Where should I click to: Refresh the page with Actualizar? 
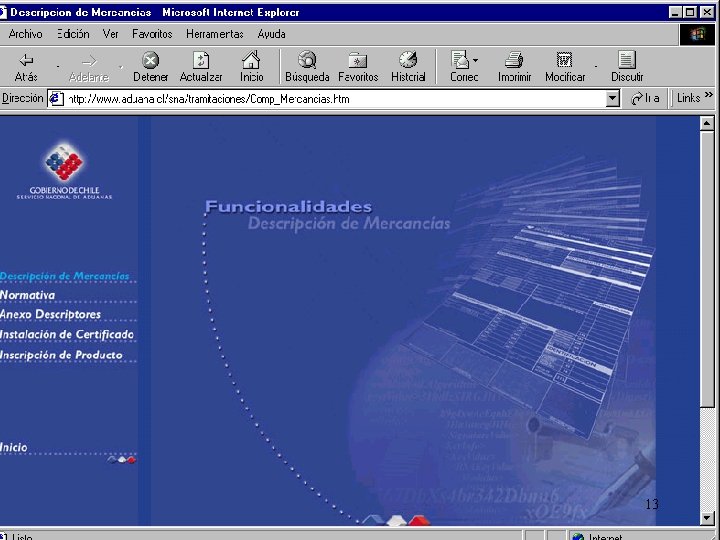pyautogui.click(x=201, y=67)
